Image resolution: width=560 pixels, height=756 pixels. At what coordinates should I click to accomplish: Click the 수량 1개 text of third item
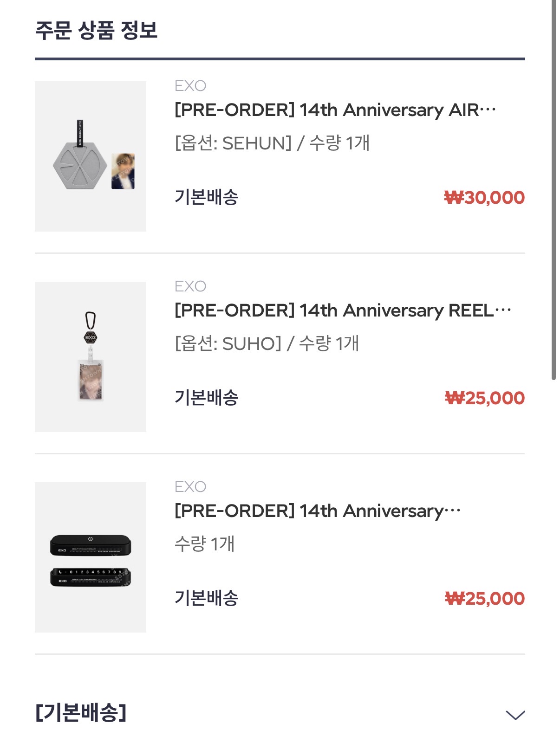205,544
